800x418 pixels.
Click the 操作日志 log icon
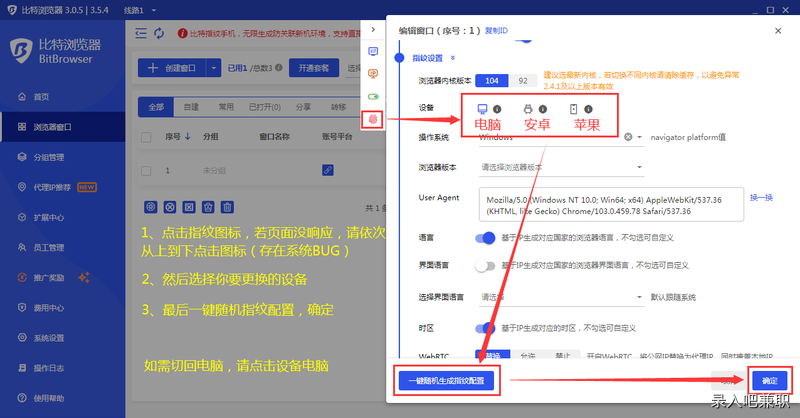click(x=22, y=368)
